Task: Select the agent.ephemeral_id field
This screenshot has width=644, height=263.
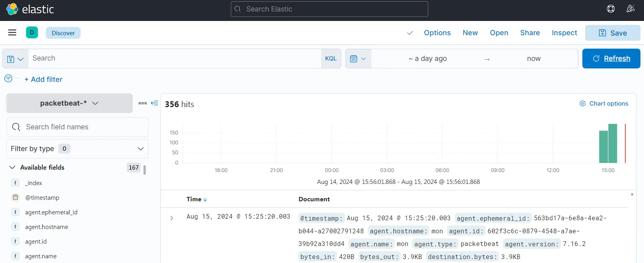Action: 51,212
